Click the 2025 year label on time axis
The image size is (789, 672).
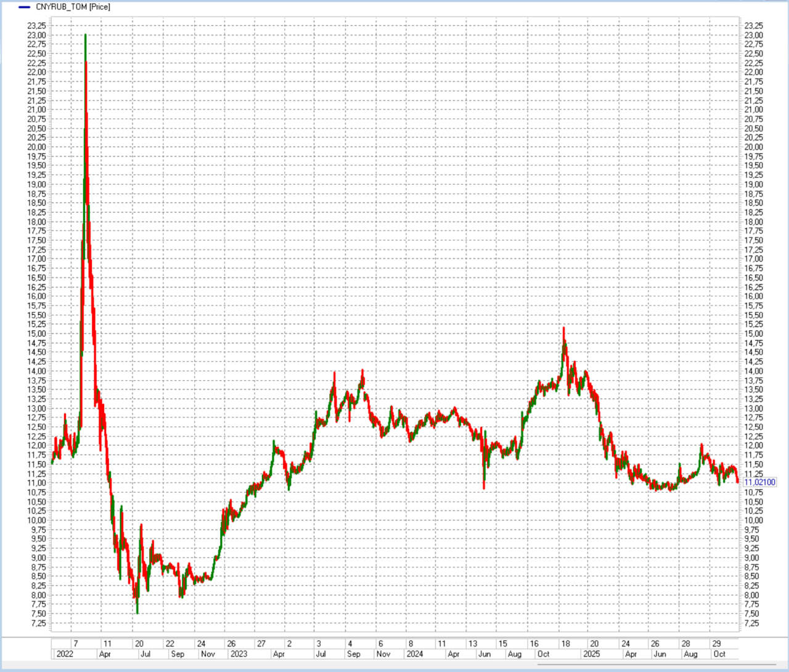coord(591,654)
